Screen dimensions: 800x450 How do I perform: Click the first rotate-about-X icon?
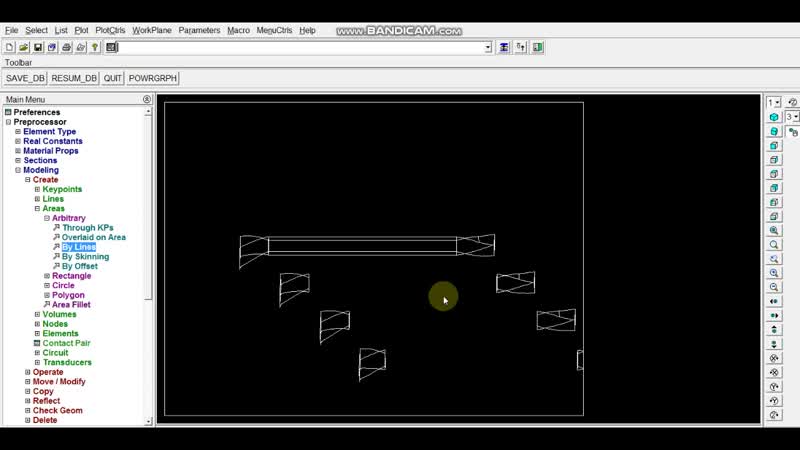tap(774, 358)
